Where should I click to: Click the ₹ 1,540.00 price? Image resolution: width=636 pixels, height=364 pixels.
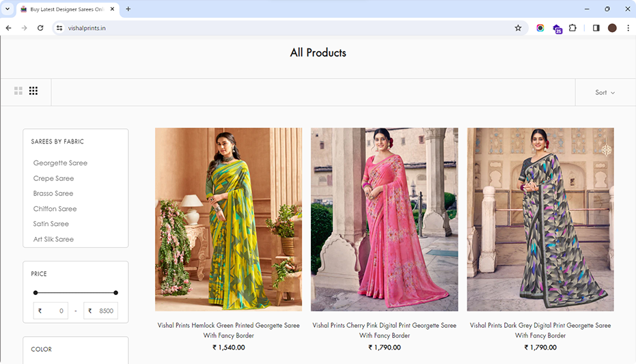coord(229,348)
